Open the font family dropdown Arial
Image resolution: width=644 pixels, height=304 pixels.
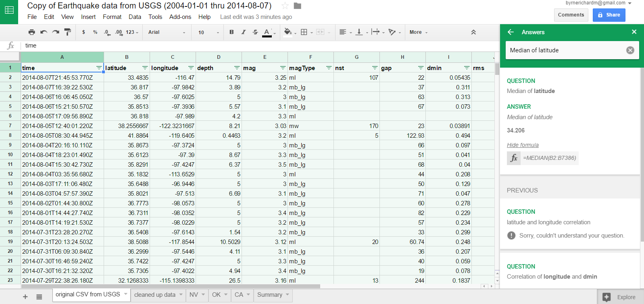167,32
